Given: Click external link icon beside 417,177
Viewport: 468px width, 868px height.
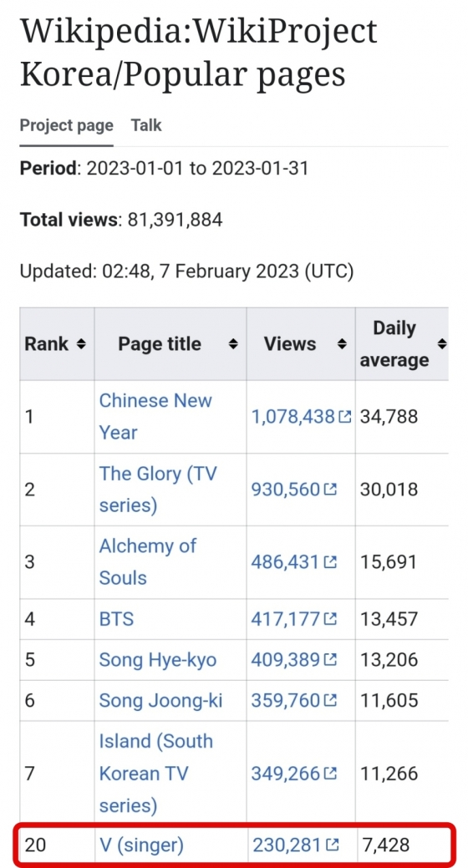Looking at the screenshot, I should 330,619.
